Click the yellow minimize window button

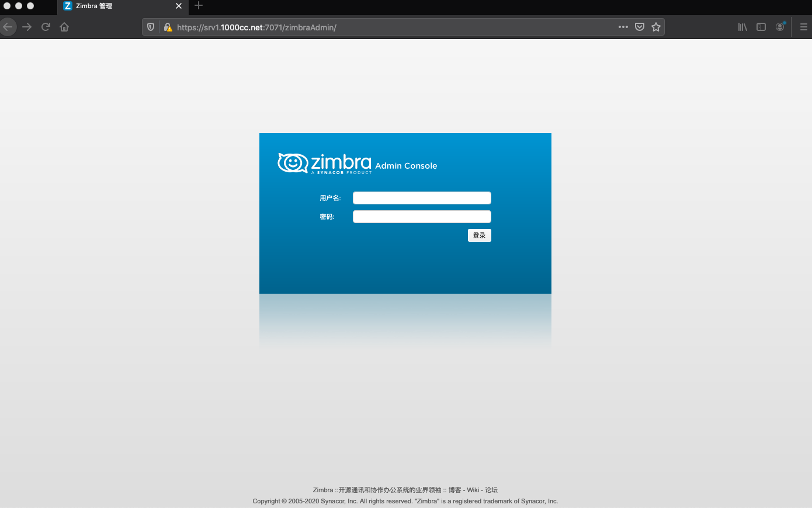pyautogui.click(x=19, y=6)
